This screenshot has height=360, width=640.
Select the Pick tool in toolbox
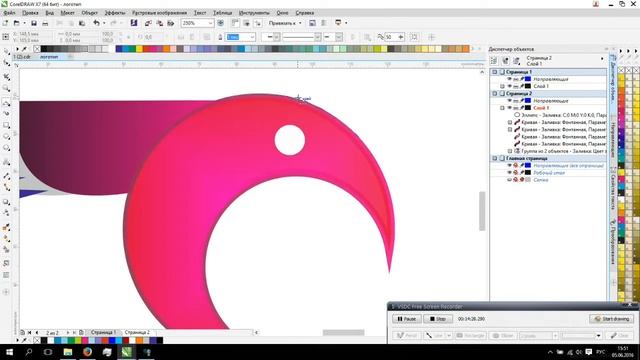click(6, 52)
